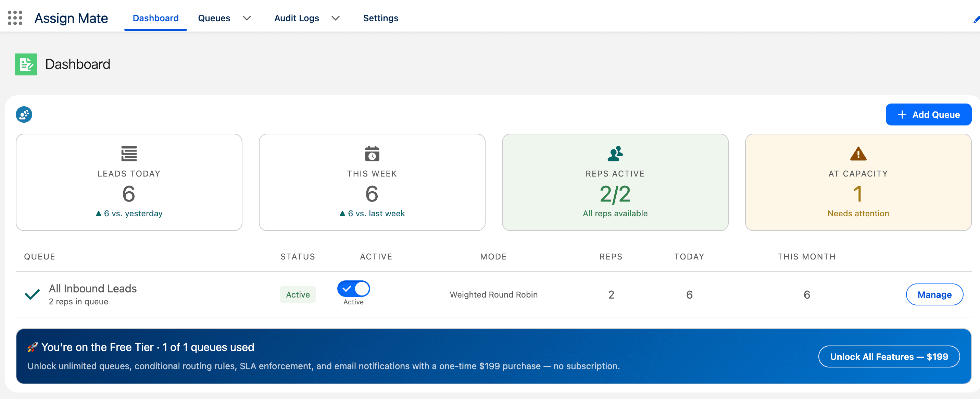Click the '2 reps in queue' subtitle

[78, 302]
